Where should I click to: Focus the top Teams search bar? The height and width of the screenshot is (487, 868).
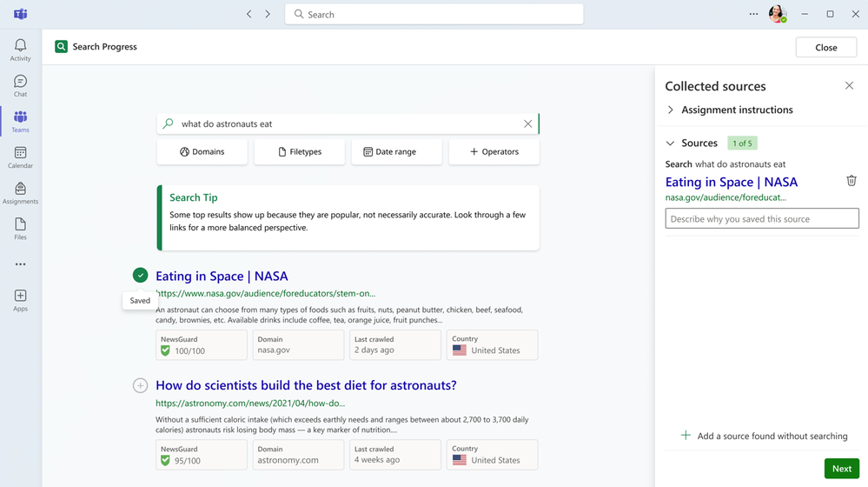pos(434,14)
